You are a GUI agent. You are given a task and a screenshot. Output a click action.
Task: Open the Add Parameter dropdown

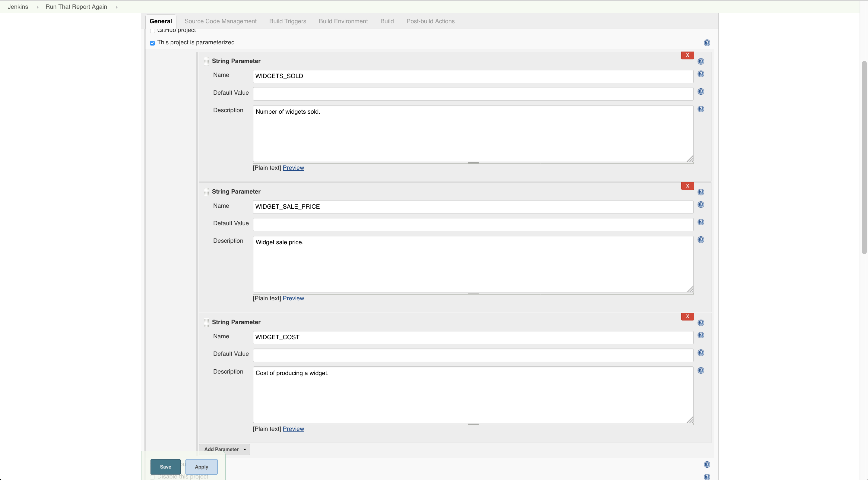coord(225,449)
